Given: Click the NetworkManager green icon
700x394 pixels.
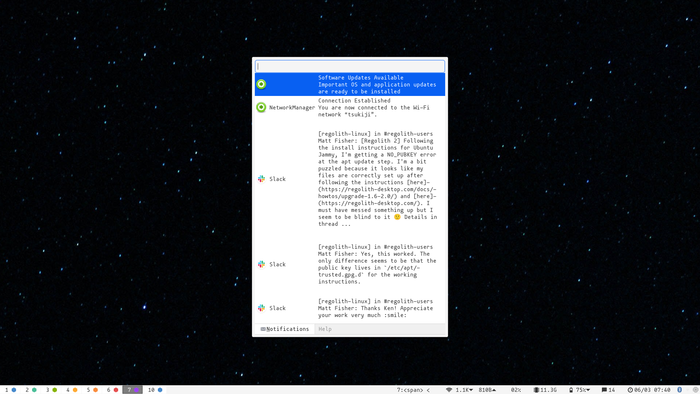Looking at the screenshot, I should pyautogui.click(x=261, y=107).
